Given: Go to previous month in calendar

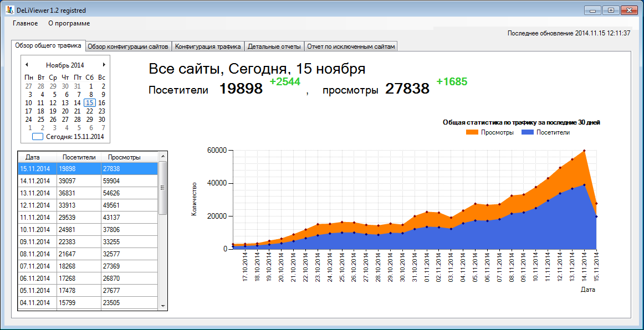Looking at the screenshot, I should 27,65.
